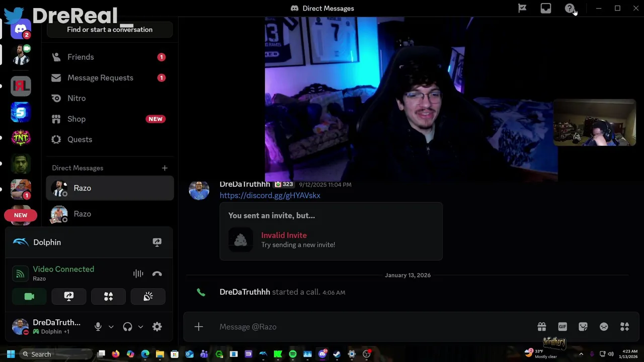This screenshot has height=362, width=644.
Task: Click into the Message @Razo field
Action: (x=372, y=327)
